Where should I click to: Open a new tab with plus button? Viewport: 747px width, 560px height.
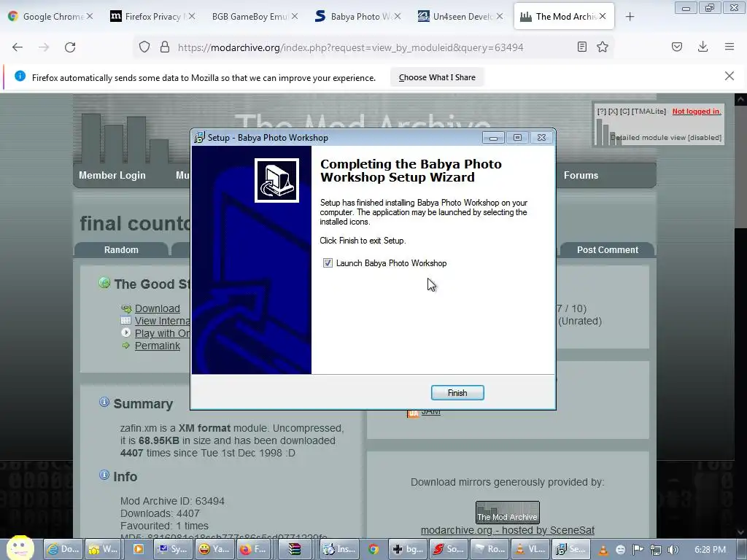point(630,17)
